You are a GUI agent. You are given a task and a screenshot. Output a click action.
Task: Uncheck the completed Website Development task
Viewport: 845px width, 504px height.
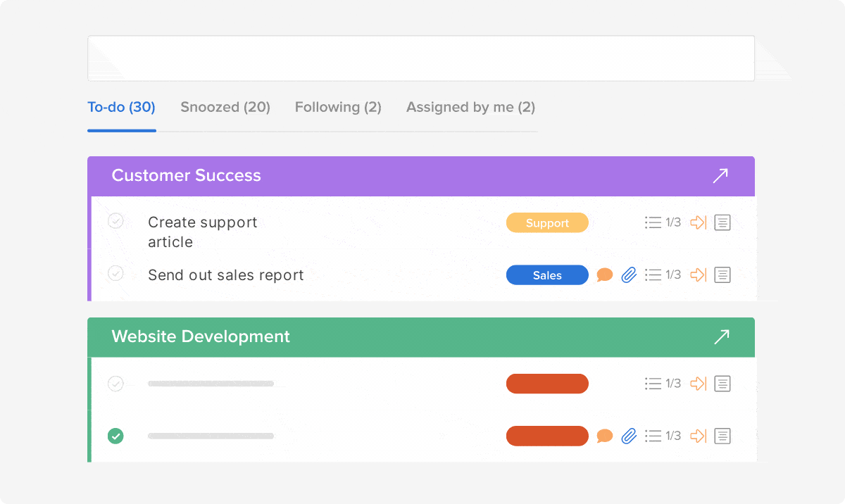115,436
